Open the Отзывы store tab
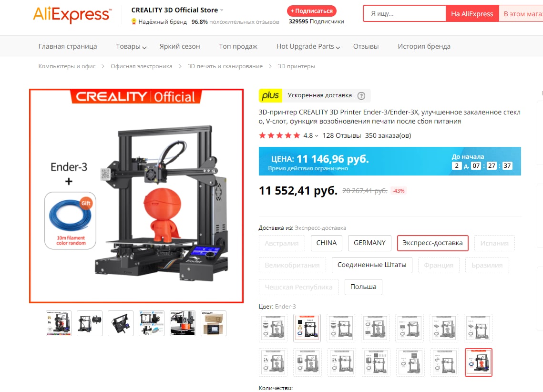This screenshot has width=543, height=392. point(366,46)
